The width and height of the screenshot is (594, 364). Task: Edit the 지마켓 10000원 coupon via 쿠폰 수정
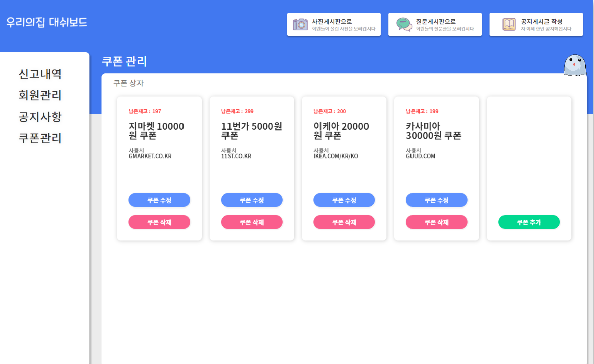[159, 200]
